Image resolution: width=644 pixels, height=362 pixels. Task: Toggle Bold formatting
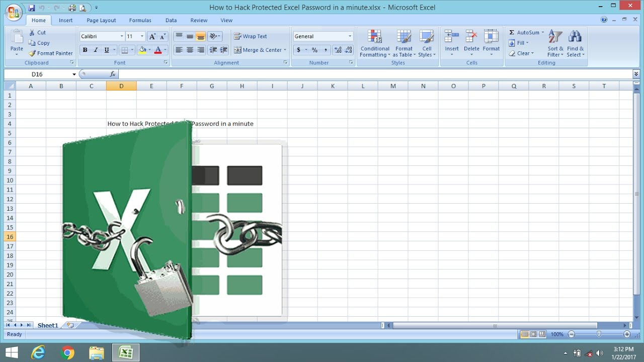85,50
